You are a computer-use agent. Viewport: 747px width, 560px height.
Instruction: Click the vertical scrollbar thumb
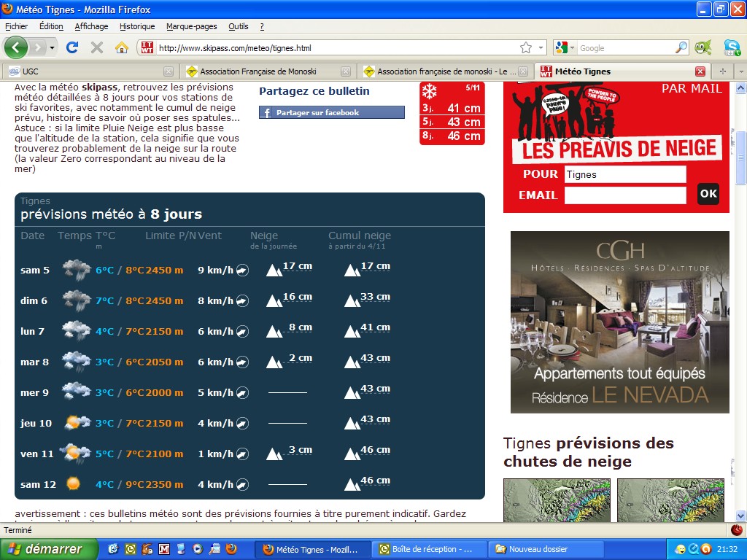click(x=741, y=157)
